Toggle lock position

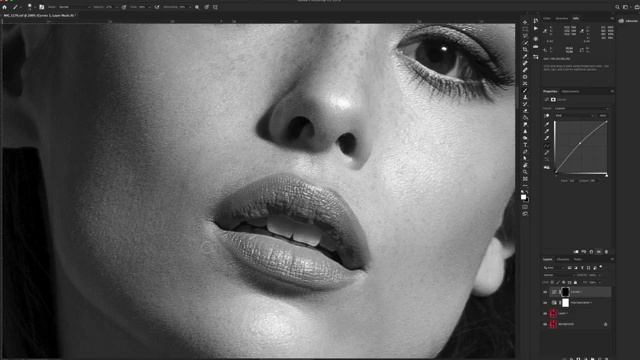(564, 282)
